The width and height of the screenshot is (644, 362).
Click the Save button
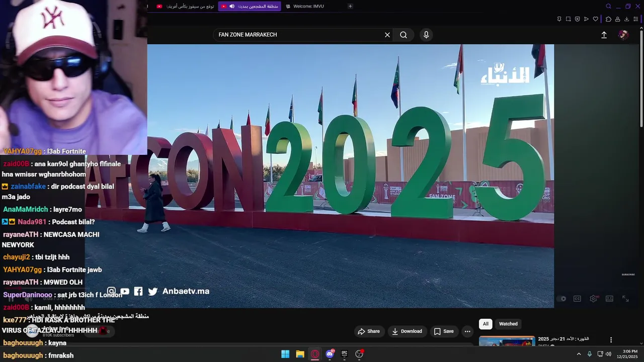click(x=444, y=331)
